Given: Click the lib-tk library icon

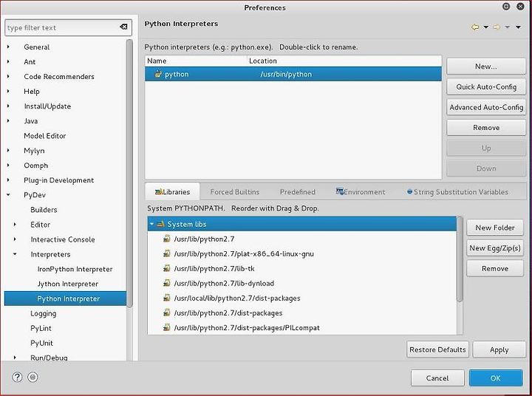Looking at the screenshot, I should [x=166, y=268].
